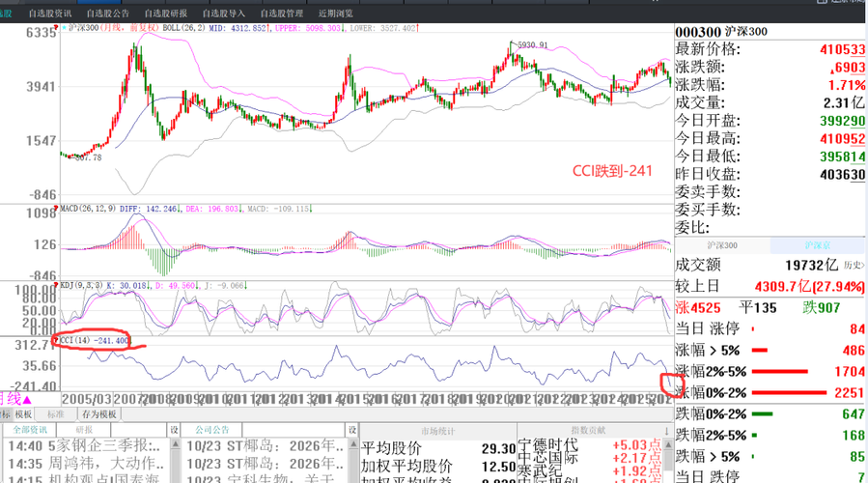The width and height of the screenshot is (868, 483).
Task: Open the 月线 period selector
Action: click(14, 399)
